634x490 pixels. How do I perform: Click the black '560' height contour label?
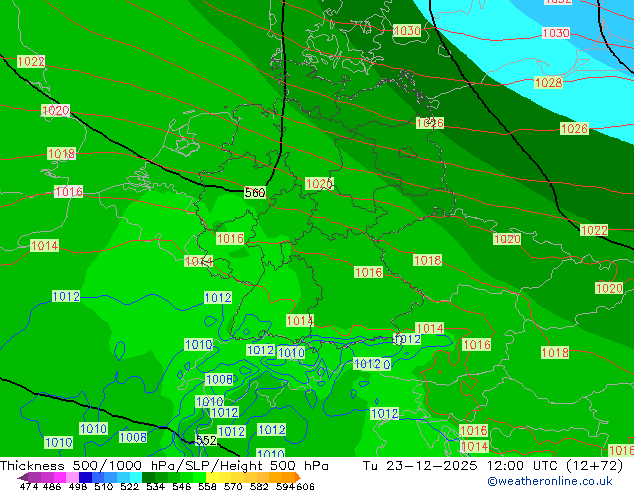pyautogui.click(x=255, y=192)
